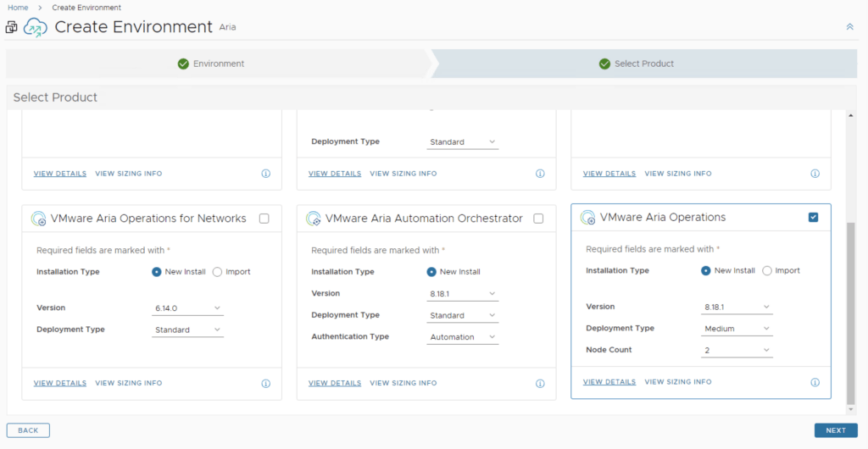Viewport: 868px width, 449px height.
Task: Open Node Count dropdown
Action: pos(736,350)
